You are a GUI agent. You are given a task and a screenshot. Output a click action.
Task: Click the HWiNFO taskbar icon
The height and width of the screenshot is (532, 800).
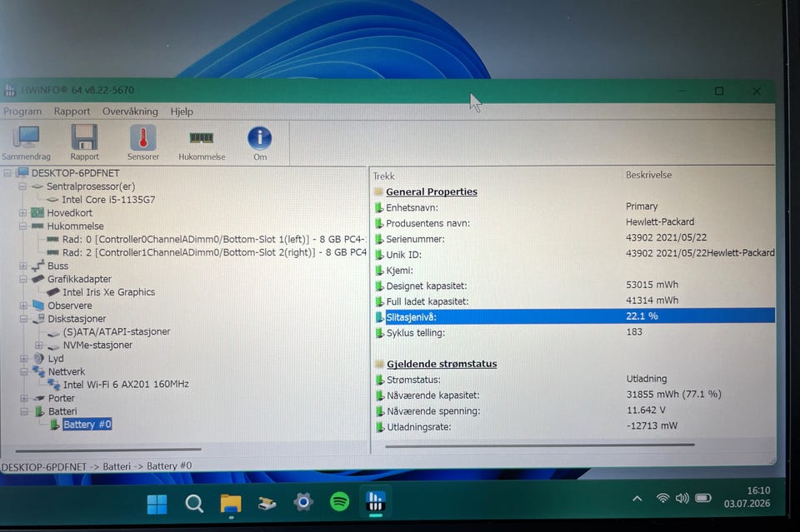click(x=376, y=501)
